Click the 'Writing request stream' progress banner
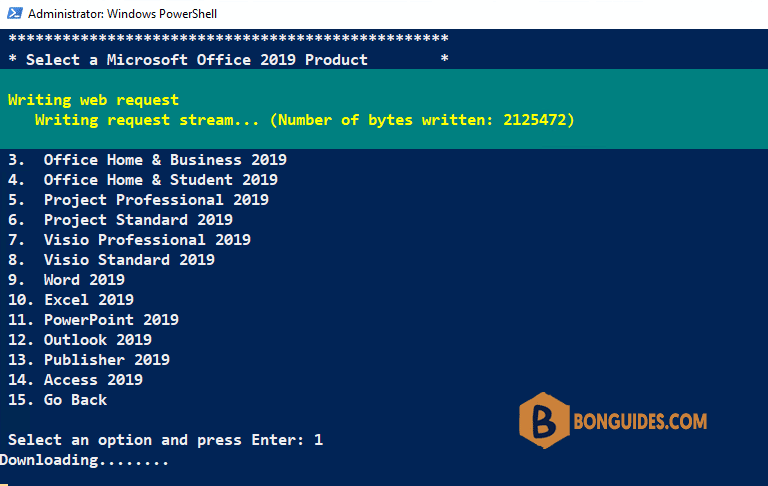768x486 pixels. pyautogui.click(x=304, y=120)
